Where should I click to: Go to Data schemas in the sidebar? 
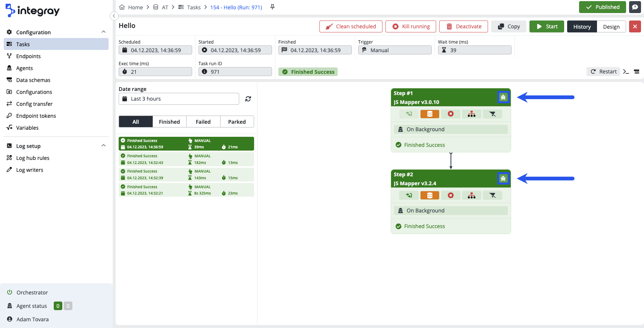tap(33, 80)
